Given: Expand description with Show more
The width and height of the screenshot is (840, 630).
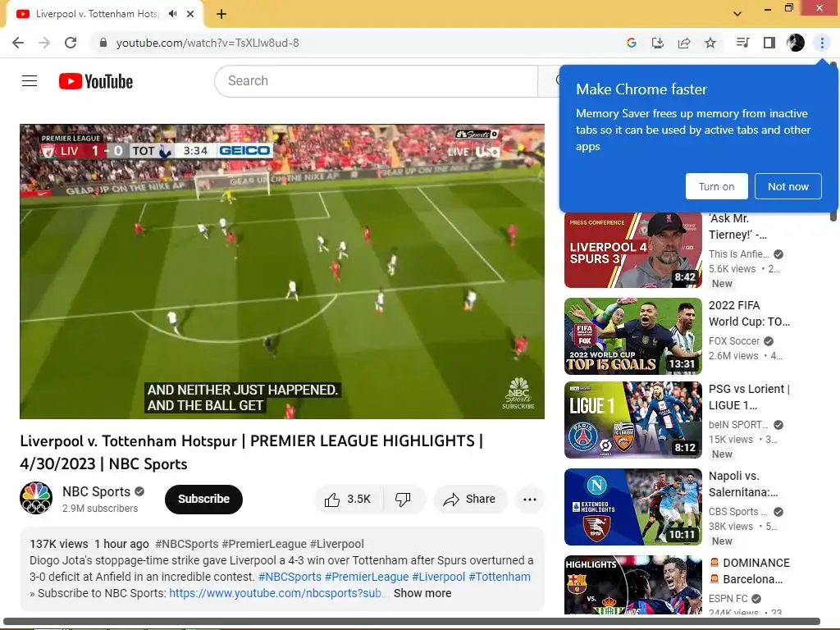Looking at the screenshot, I should pyautogui.click(x=422, y=594).
